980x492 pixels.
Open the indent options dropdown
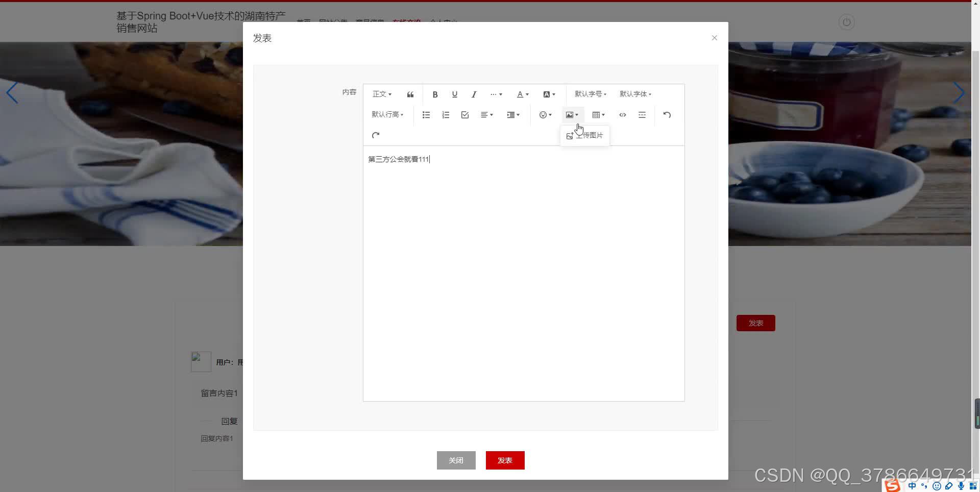[x=513, y=115]
